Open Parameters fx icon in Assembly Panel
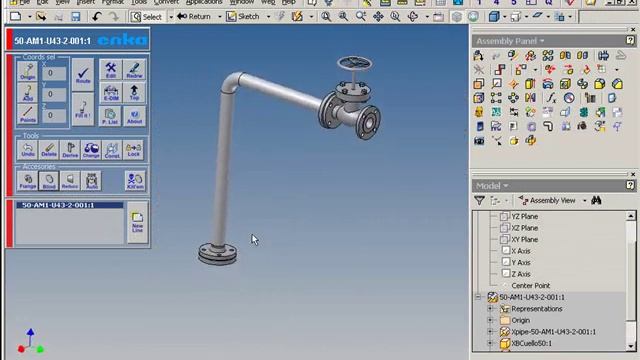The image size is (640, 360). click(551, 98)
